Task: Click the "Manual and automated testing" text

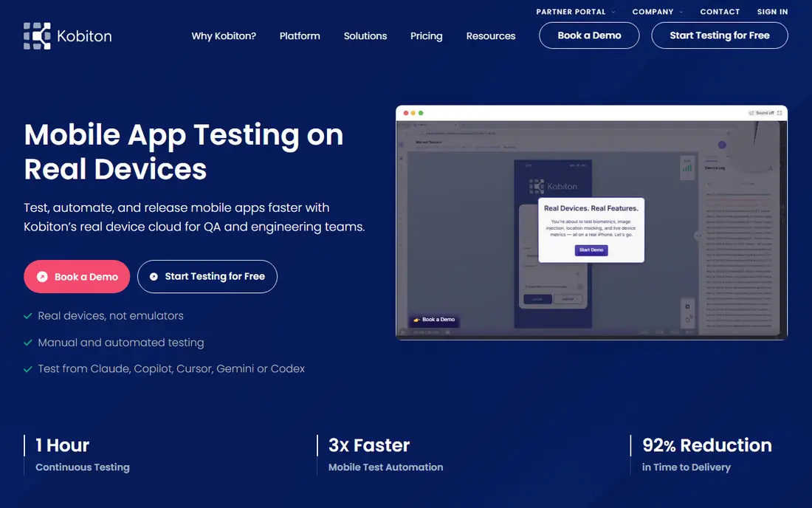Action: click(121, 343)
